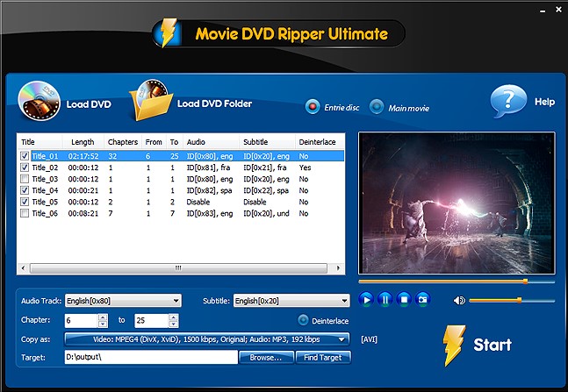568x392 pixels.
Task: Click the Disable audio cell of Title_05
Action: pos(198,202)
